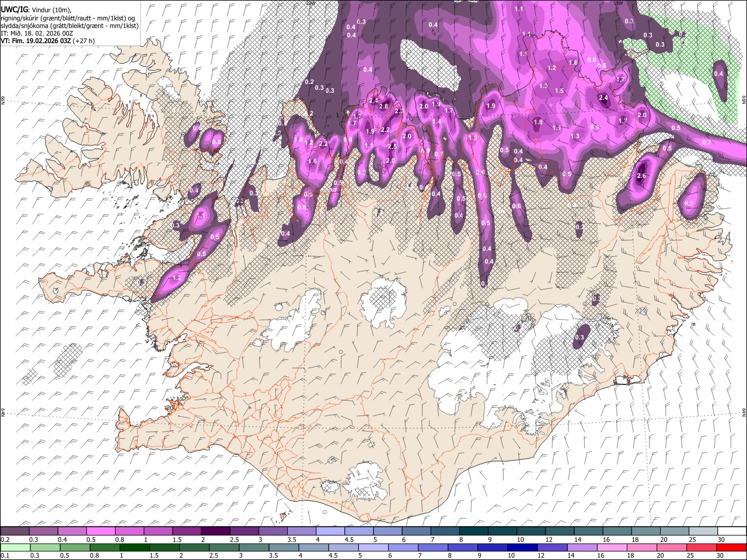
Task: Pick top-row legend swatch between 2.5 and 3
Action: [x=244, y=531]
